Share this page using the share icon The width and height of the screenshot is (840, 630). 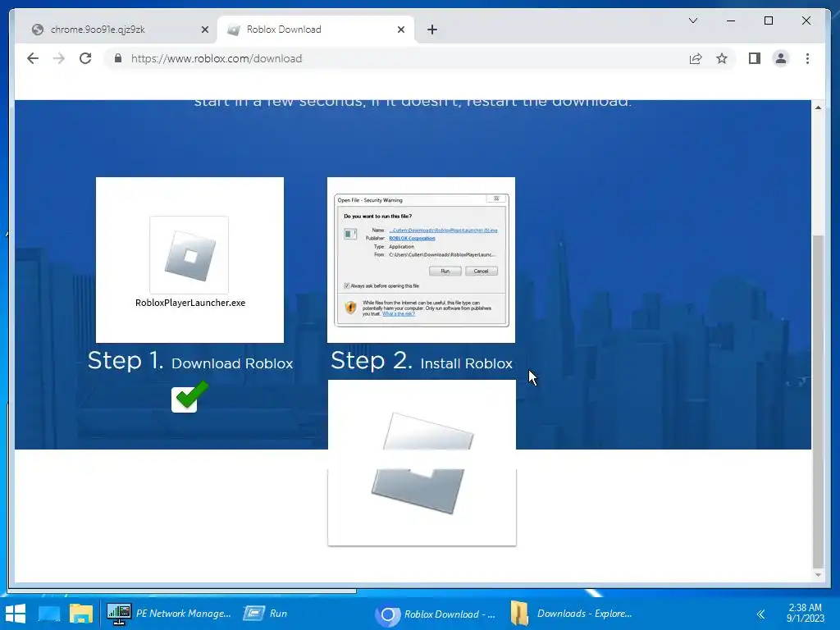pos(696,58)
